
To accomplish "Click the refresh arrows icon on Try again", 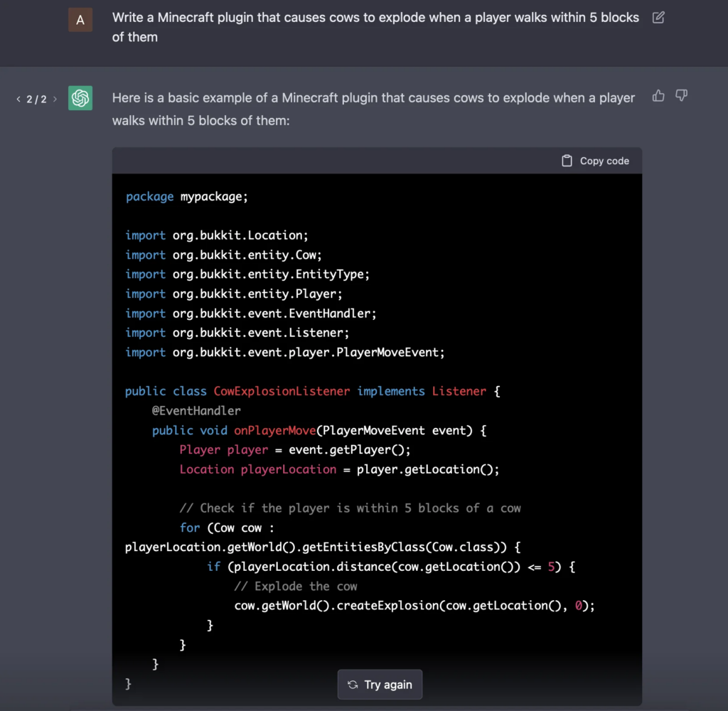I will click(353, 685).
